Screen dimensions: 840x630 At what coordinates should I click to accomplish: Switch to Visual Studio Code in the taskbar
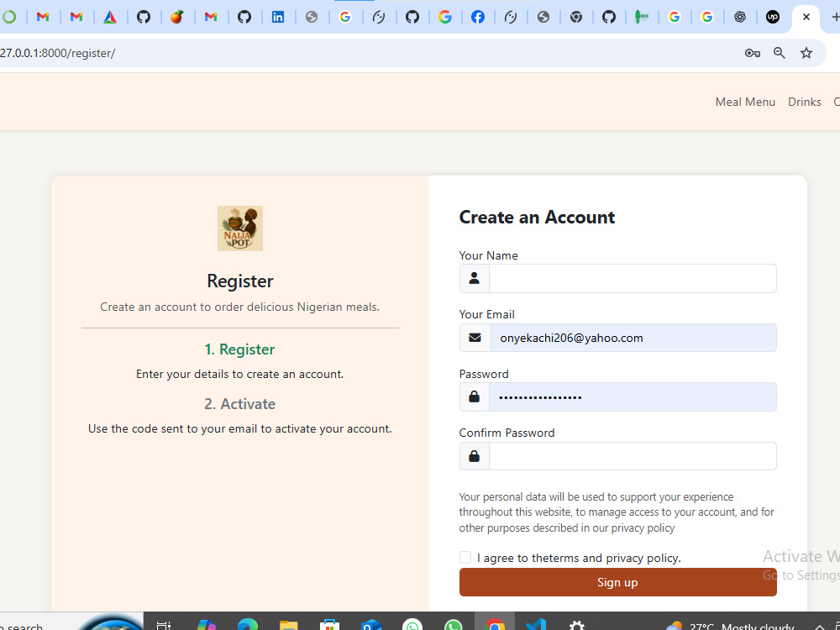click(535, 625)
